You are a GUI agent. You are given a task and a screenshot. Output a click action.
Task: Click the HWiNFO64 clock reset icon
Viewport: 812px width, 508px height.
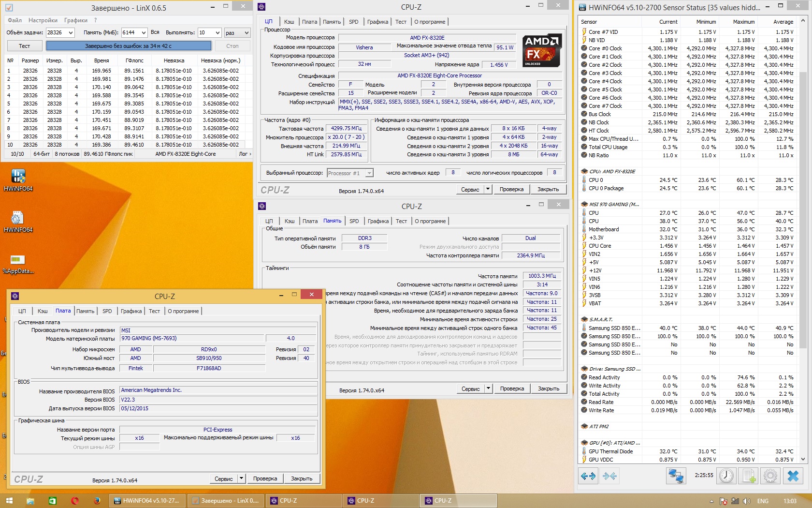[x=726, y=476]
